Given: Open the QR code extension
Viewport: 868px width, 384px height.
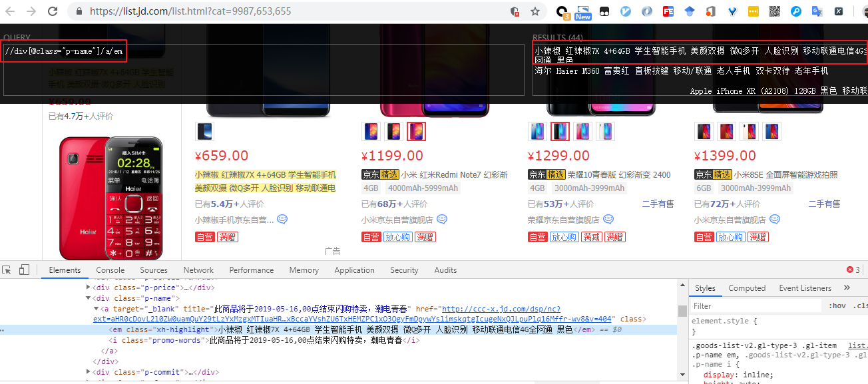Looking at the screenshot, I should click(x=774, y=11).
